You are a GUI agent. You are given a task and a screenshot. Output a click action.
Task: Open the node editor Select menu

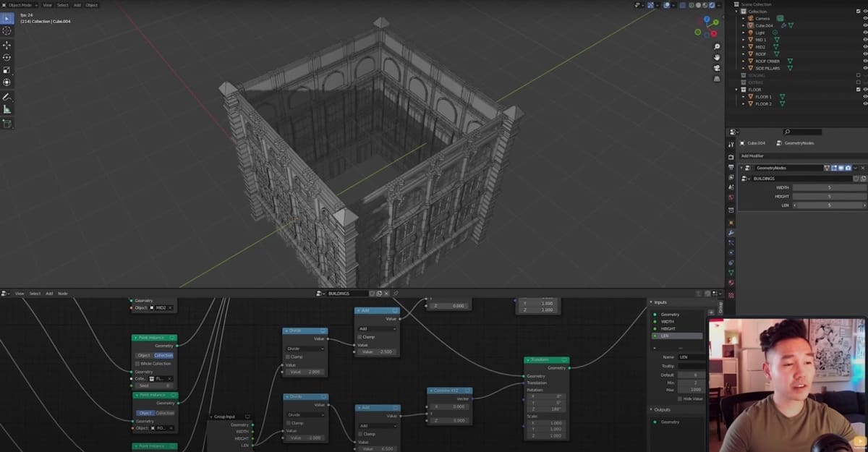[35, 294]
